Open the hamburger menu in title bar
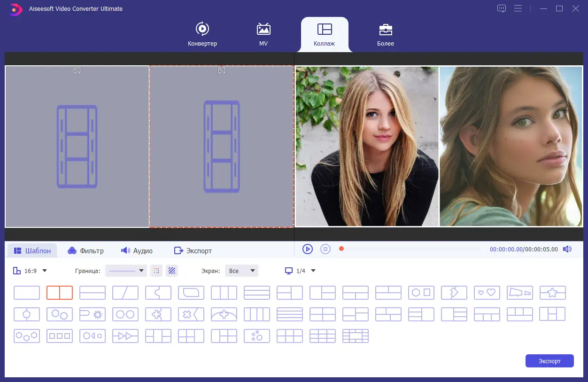588x382 pixels. click(x=518, y=8)
